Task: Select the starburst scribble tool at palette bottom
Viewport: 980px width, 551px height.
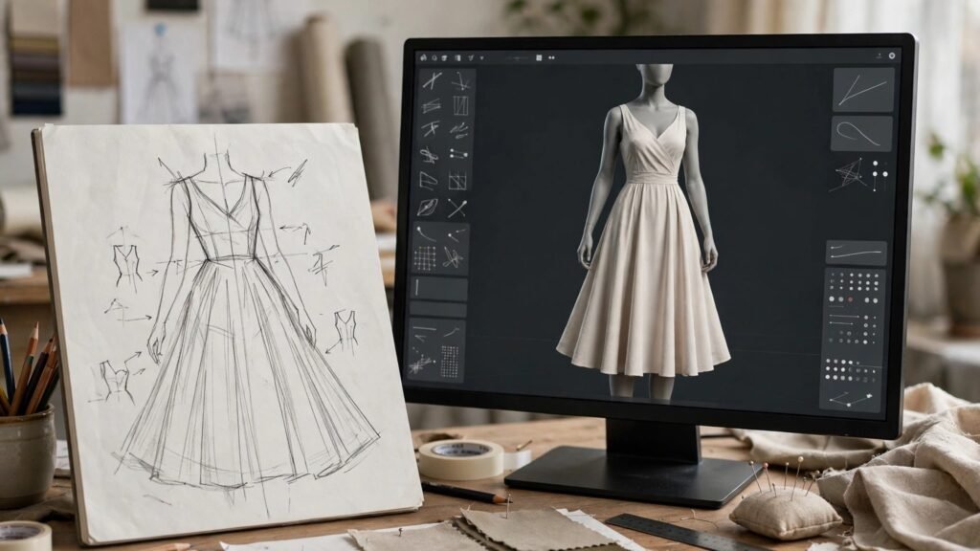Action: [421, 363]
